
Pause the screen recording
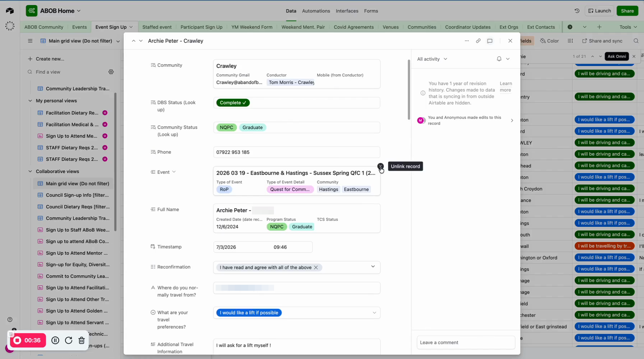(55, 340)
